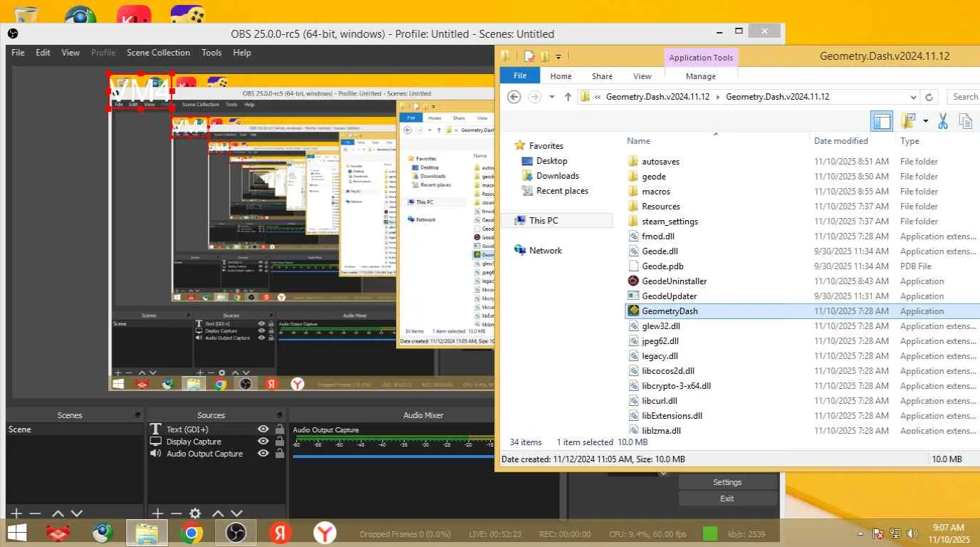Lock the Text (GDI+) source

tap(280, 429)
